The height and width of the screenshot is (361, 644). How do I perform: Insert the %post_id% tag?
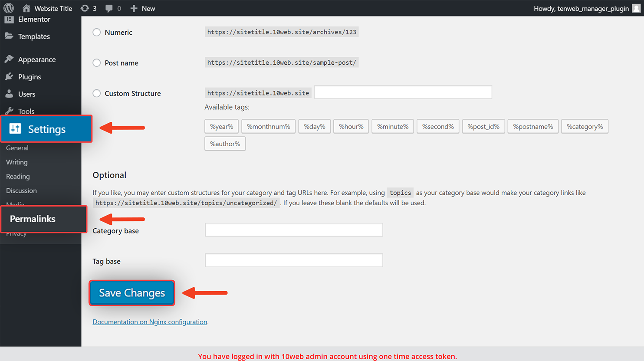483,126
